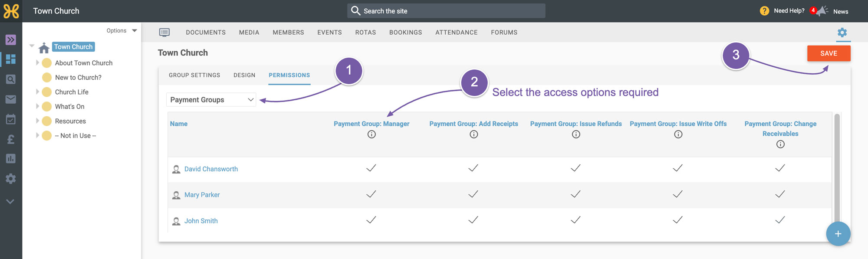Select New to Church? in the tree
Image resolution: width=868 pixels, height=259 pixels.
tap(78, 78)
